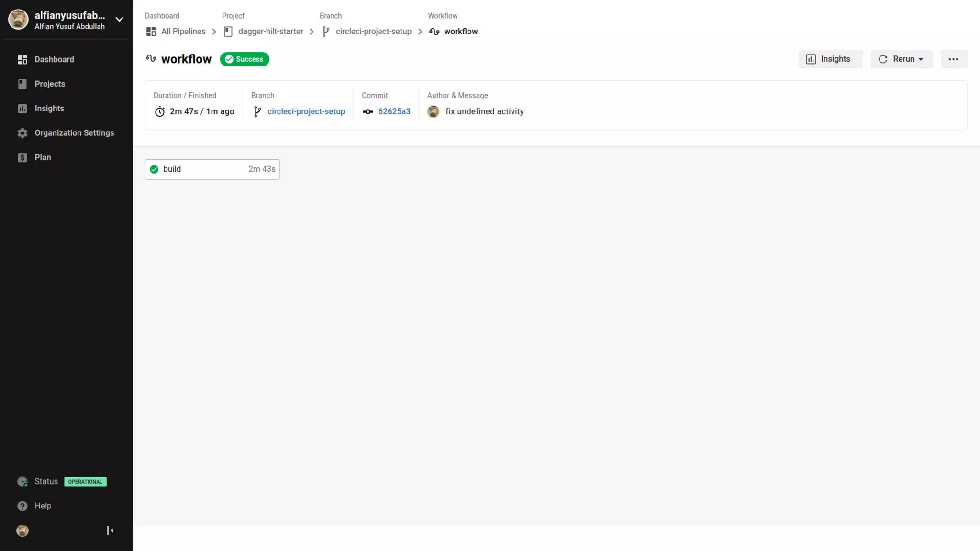Viewport: 980px width, 551px height.
Task: Click the Dashboard grid icon in sidebar
Action: 22,59
